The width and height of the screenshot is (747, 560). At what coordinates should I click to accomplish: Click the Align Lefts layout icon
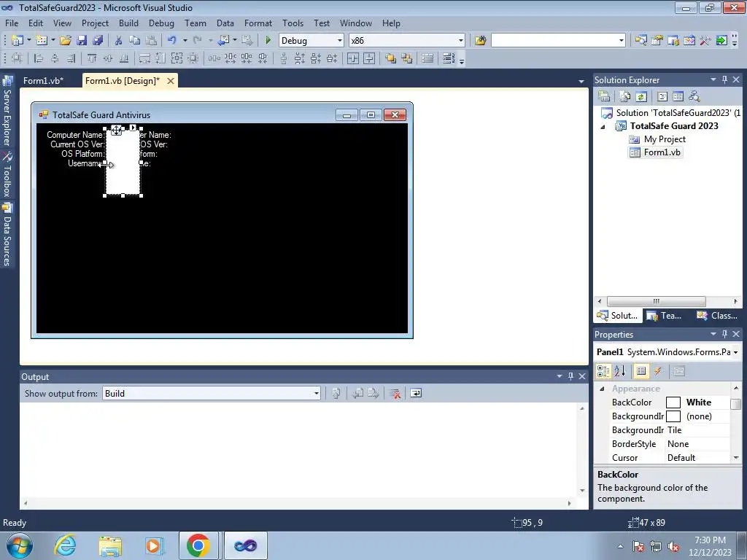click(x=39, y=58)
